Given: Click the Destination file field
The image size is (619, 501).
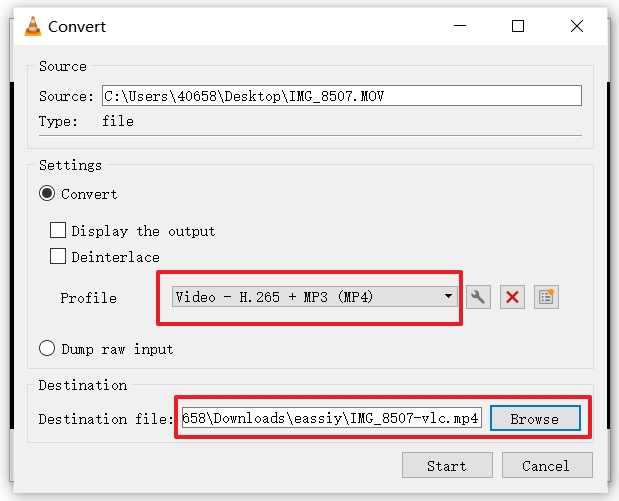Looking at the screenshot, I should coord(331,418).
